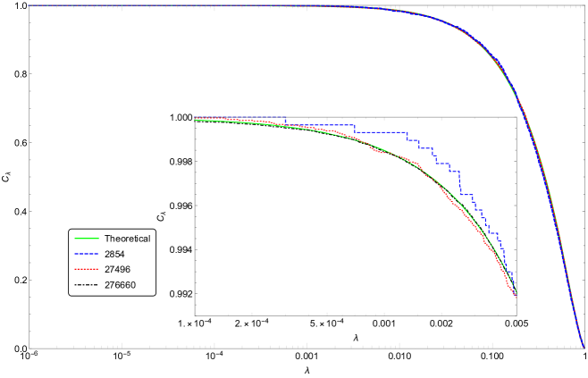Image resolution: width=588 pixels, height=378 pixels.
Task: Click the green line sample beside Theoretical
Action: 87,239
